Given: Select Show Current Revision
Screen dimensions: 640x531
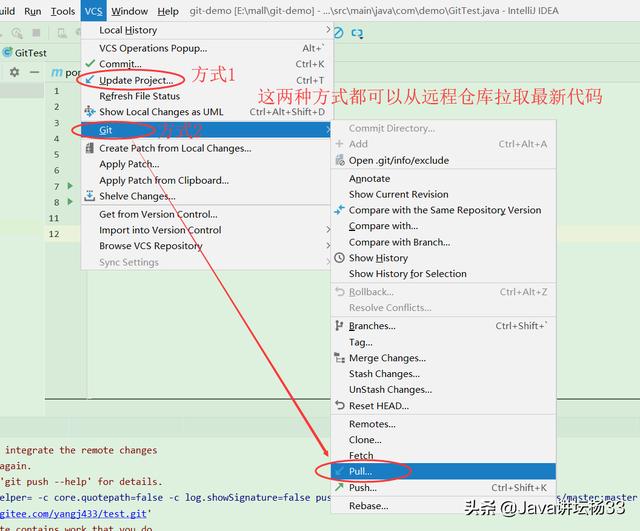Looking at the screenshot, I should point(443,195).
